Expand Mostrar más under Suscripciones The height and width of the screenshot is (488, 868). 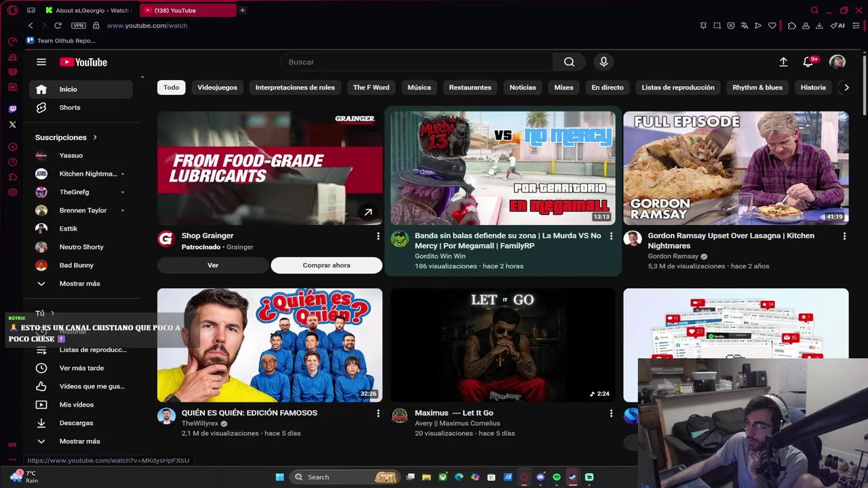coord(78,283)
